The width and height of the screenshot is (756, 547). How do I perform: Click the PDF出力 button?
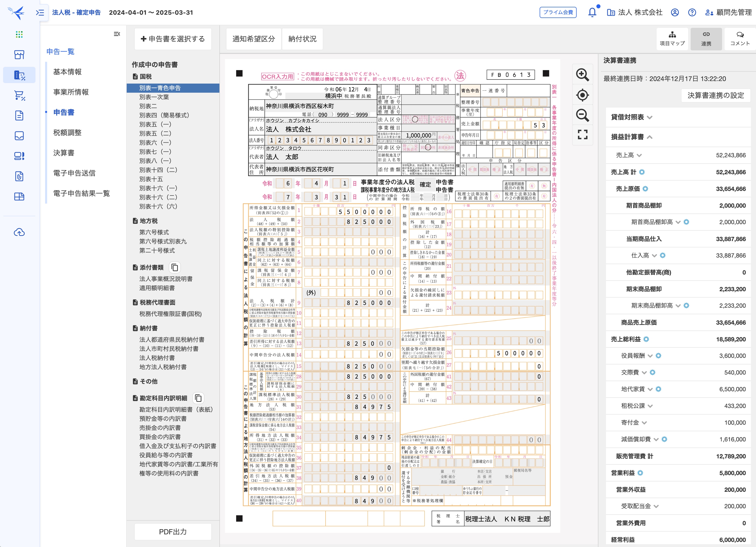coord(173,532)
